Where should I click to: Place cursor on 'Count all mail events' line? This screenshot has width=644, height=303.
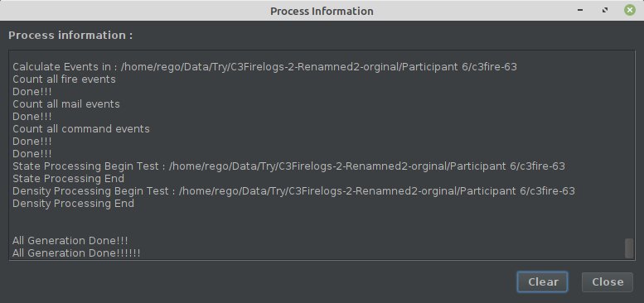point(66,104)
